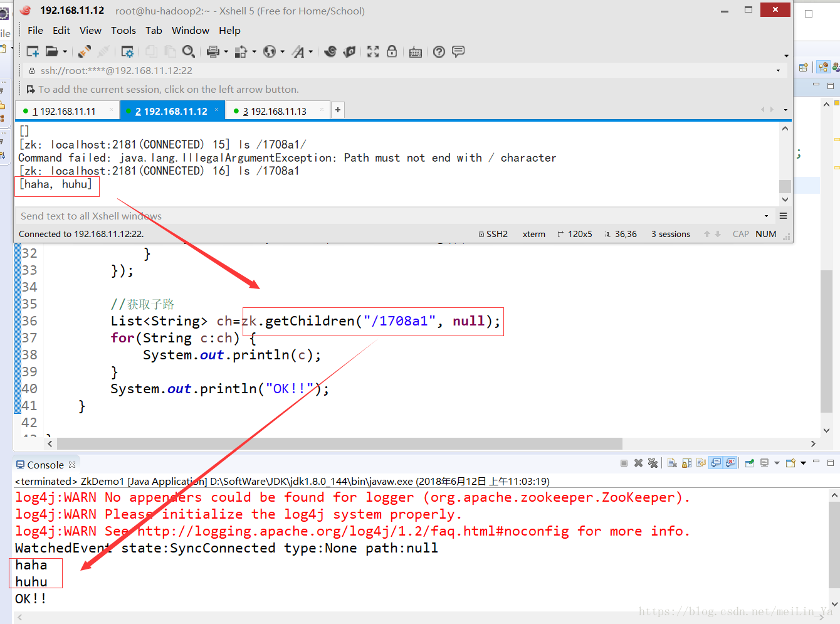Open the File menu in Xshell

click(35, 30)
